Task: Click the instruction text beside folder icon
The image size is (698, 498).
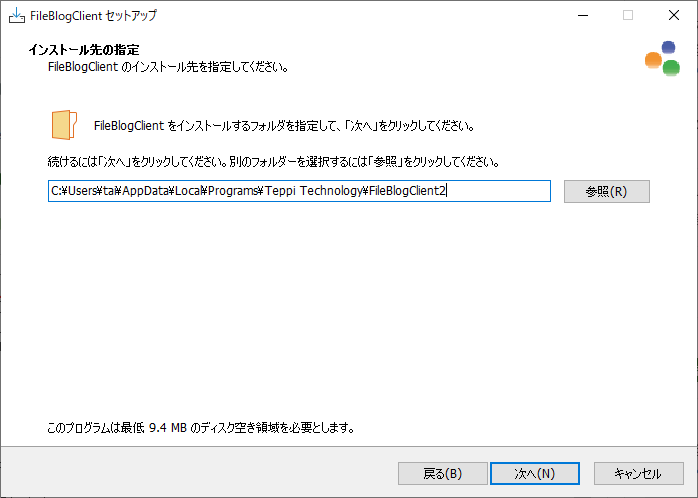Action: (x=283, y=127)
